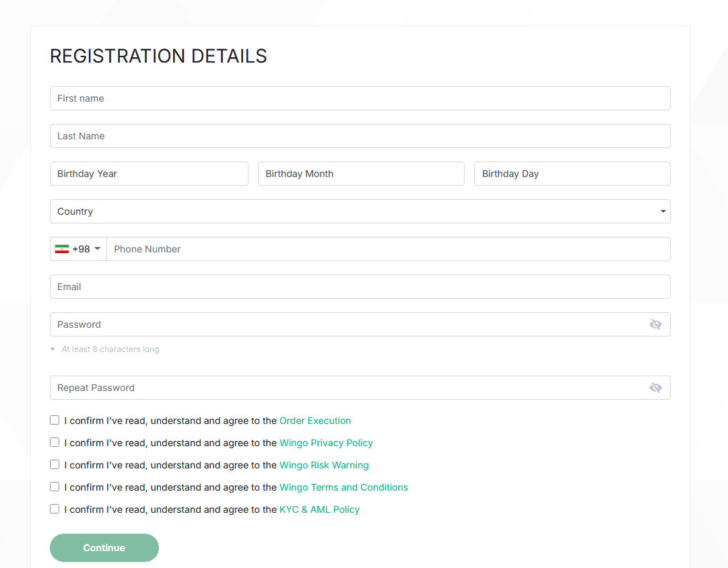
Task: Open the Order Execution link
Action: (315, 421)
